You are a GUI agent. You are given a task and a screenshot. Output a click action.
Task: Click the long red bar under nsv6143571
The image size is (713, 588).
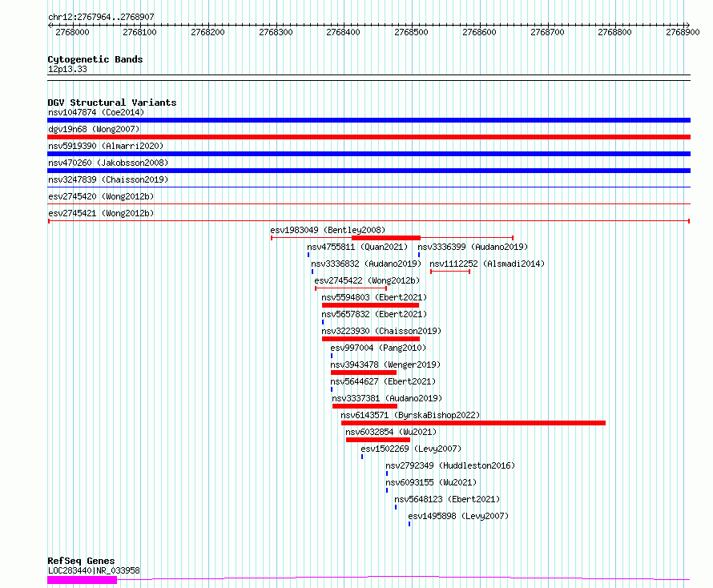(x=473, y=423)
